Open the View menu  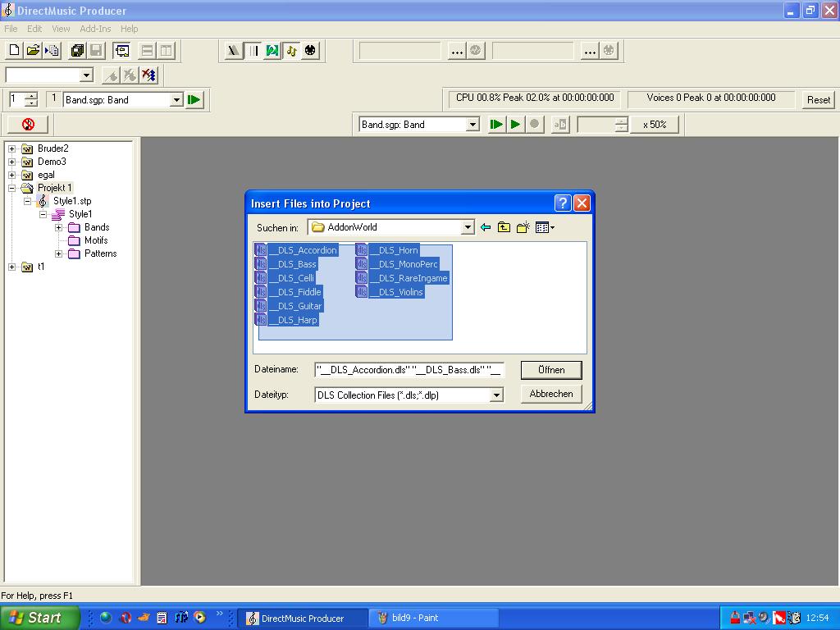click(61, 29)
